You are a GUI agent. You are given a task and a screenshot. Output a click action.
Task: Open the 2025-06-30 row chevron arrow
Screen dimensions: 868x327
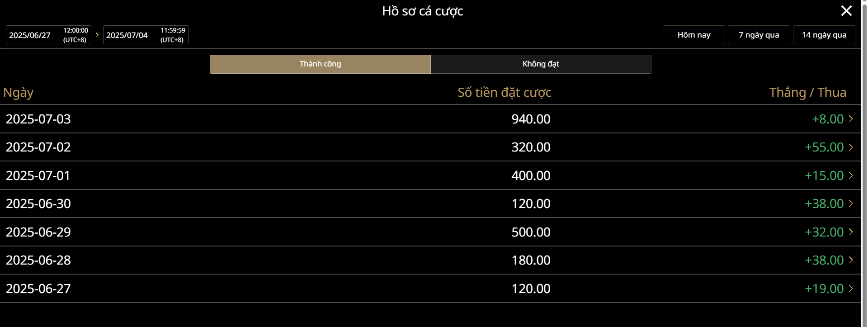tap(851, 204)
